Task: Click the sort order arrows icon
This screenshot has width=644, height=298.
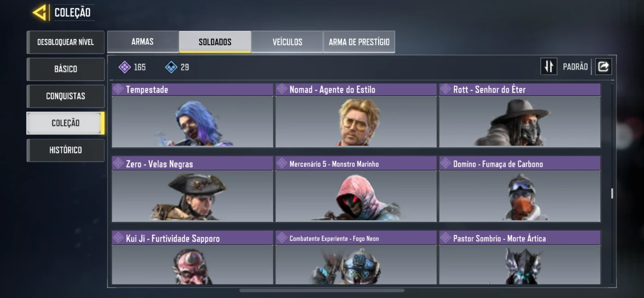Action: click(x=549, y=66)
